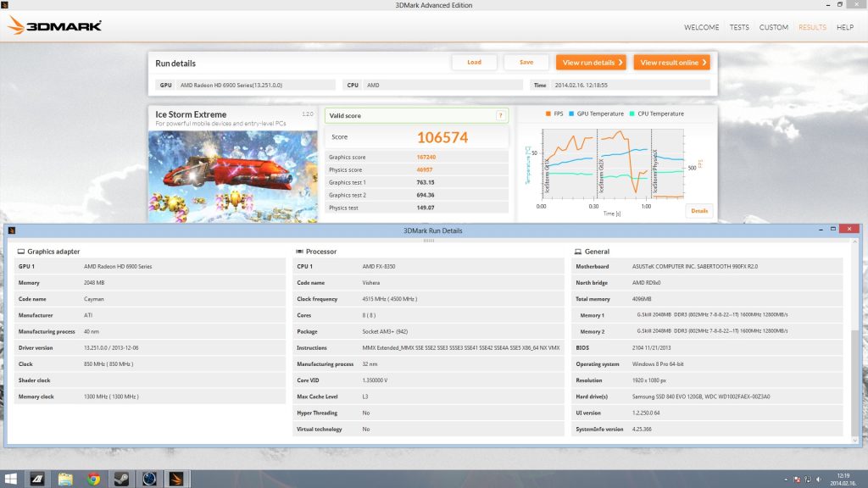This screenshot has height=488, width=868.
Task: Click Processor section chip icon
Action: click(x=299, y=251)
